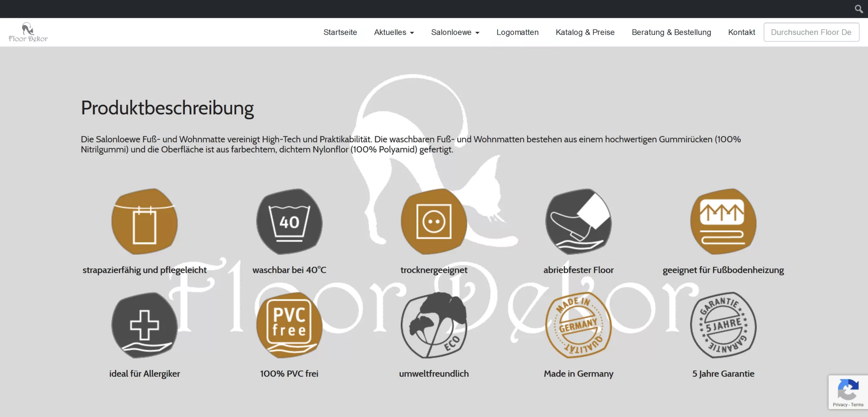The height and width of the screenshot is (417, 868).
Task: Click the trocknergeeignet dryer icon
Action: click(434, 221)
